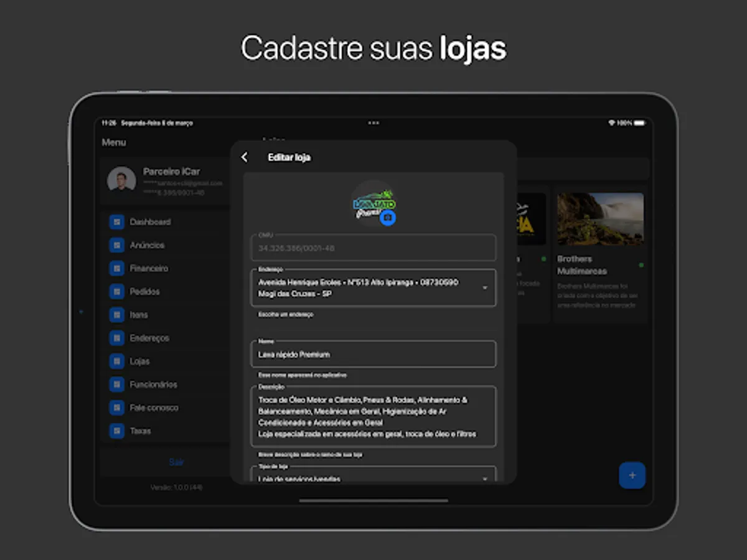Select the Anúncios icon
The height and width of the screenshot is (560, 747).
(117, 245)
